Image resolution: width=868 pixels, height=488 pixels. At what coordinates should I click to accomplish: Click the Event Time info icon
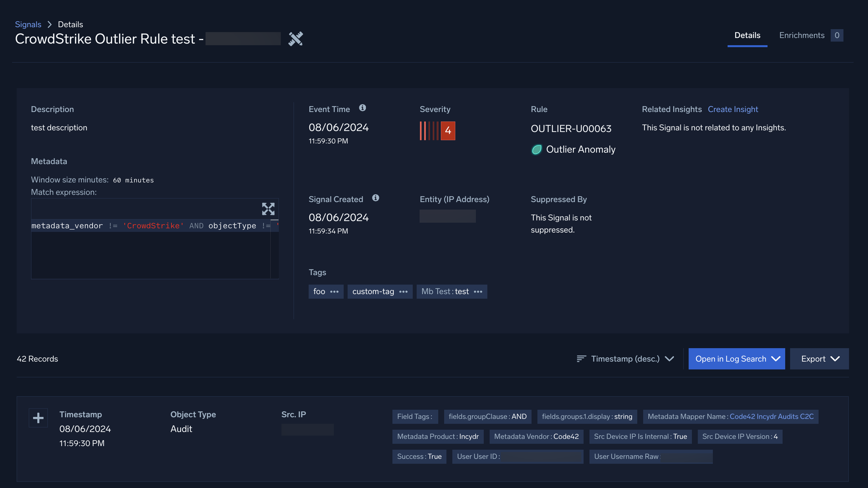362,108
